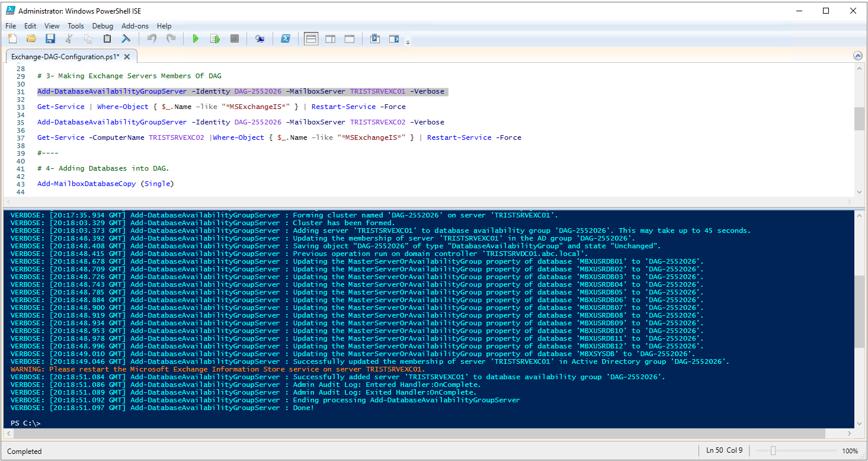Viewport: 868px width, 461px height.
Task: Start PowerShell.exe in a separate window
Action: coord(285,39)
